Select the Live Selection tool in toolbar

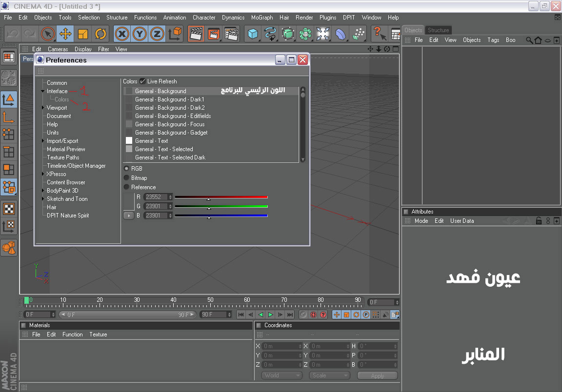pos(48,34)
